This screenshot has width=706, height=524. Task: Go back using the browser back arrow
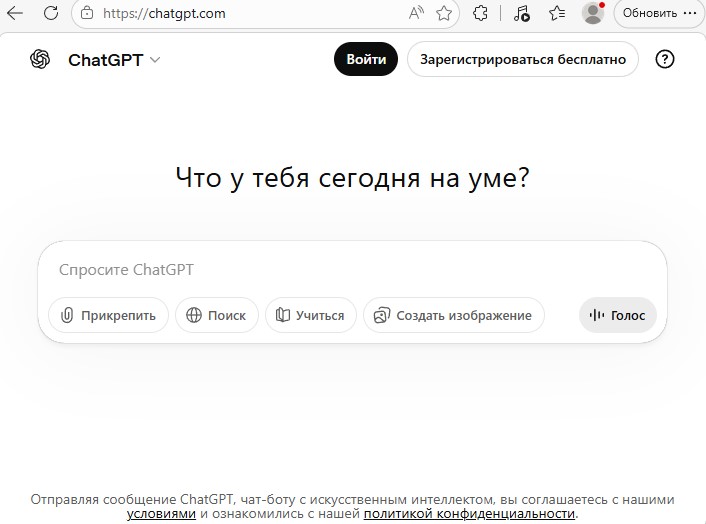(x=15, y=14)
